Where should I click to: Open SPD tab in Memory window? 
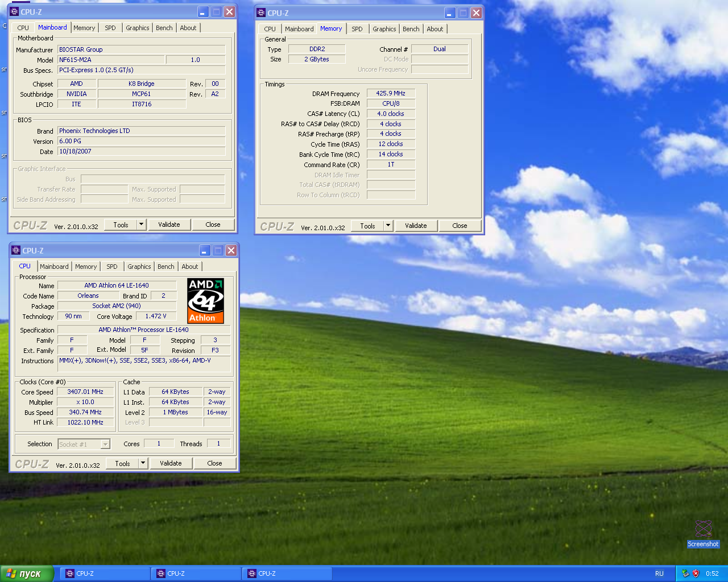[357, 29]
